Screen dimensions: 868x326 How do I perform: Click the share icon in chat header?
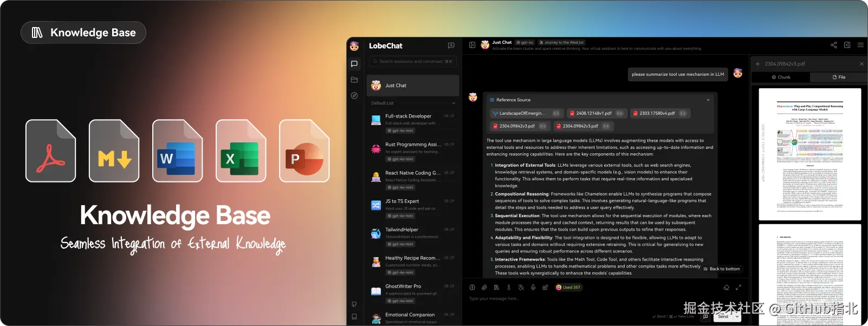[834, 45]
